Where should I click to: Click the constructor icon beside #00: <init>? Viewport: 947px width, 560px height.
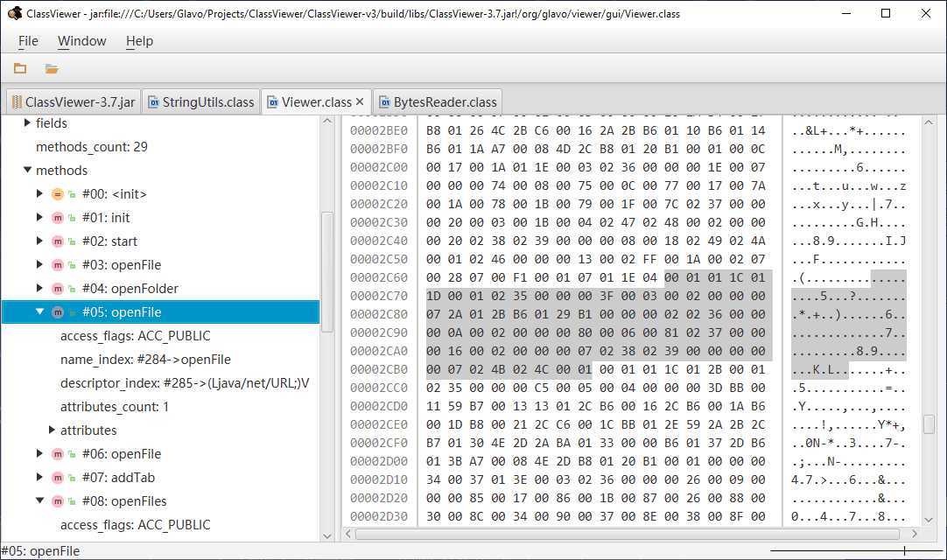click(58, 194)
